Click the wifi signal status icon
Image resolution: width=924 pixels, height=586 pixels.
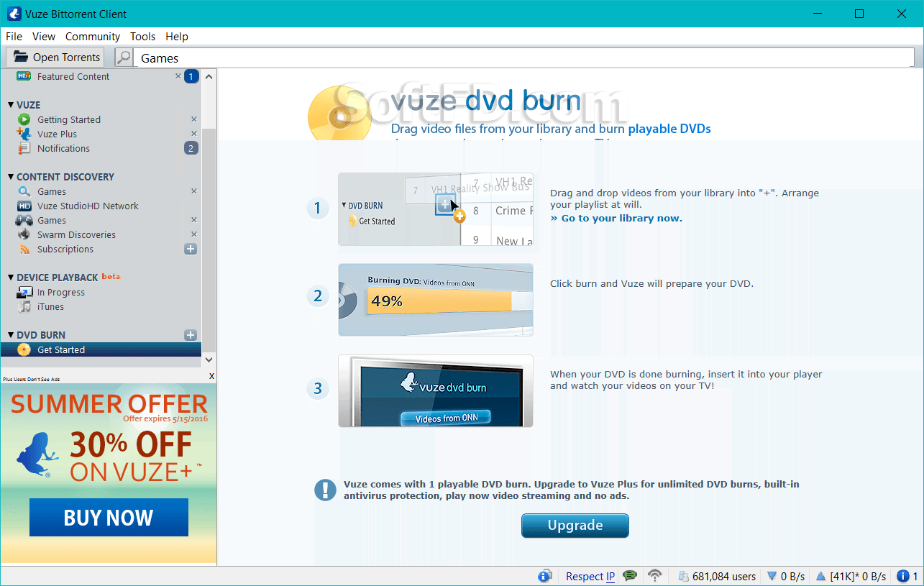click(654, 576)
